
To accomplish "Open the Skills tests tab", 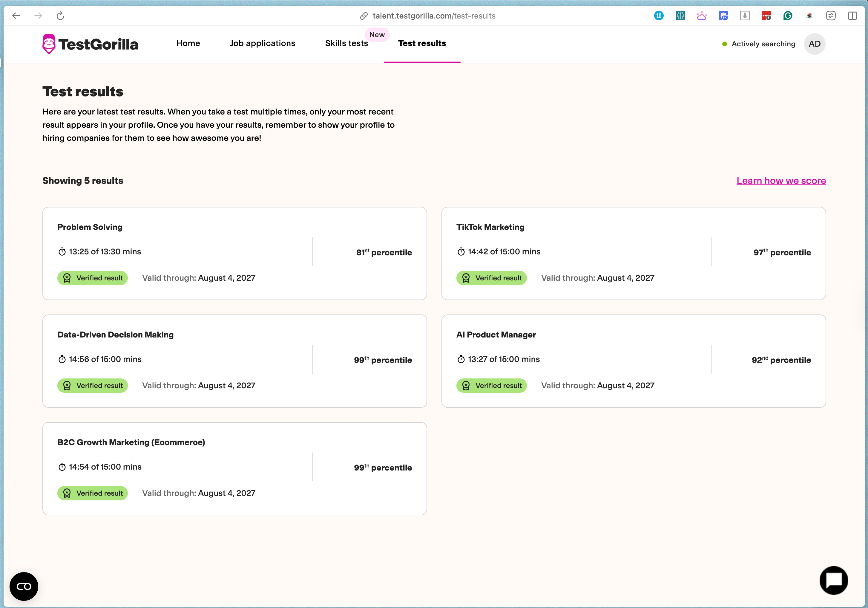I will [x=346, y=43].
